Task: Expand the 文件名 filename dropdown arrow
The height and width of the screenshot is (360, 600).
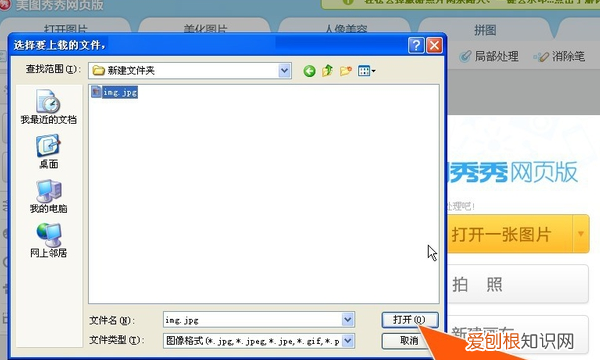Action: [347, 319]
